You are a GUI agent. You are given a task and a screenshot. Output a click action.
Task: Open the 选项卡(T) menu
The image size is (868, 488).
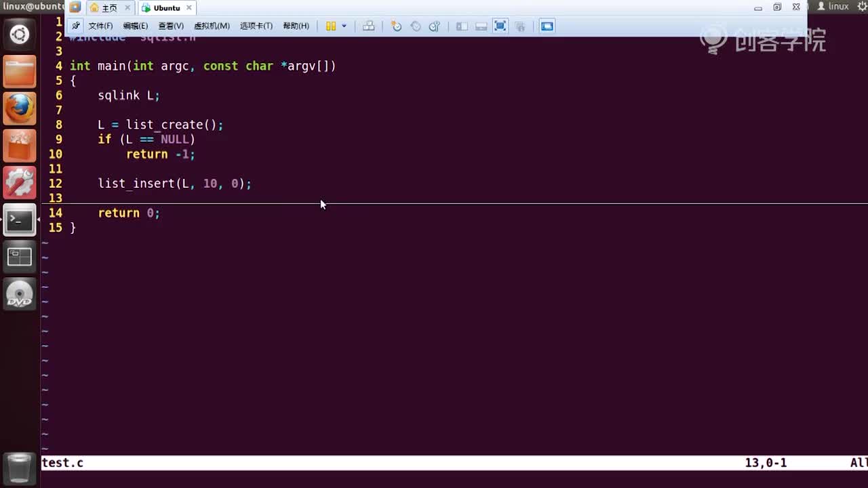pyautogui.click(x=256, y=26)
